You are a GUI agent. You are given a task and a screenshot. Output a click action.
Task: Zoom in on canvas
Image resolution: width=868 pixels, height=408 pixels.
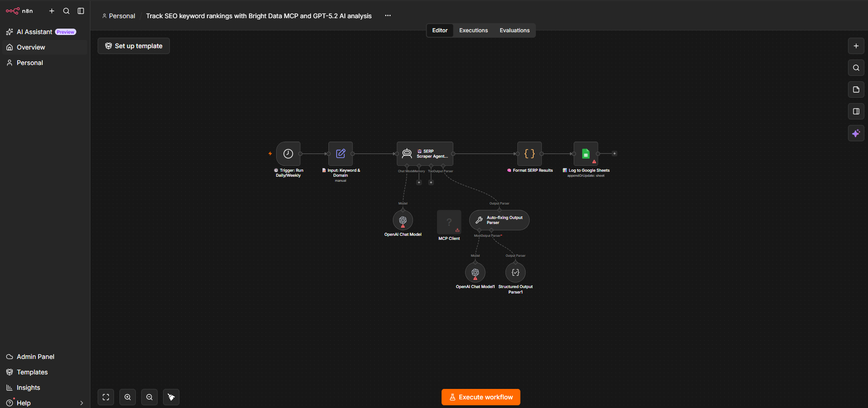[128, 397]
